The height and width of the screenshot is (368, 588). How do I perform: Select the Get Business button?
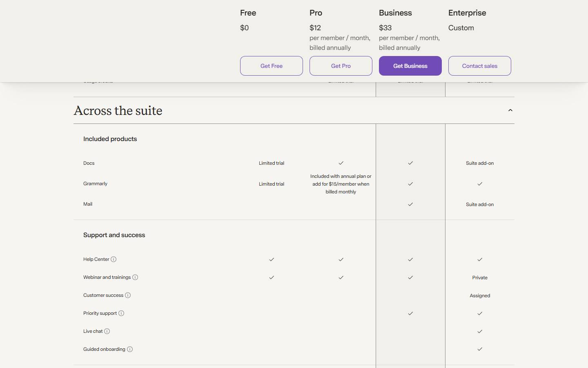pos(410,66)
